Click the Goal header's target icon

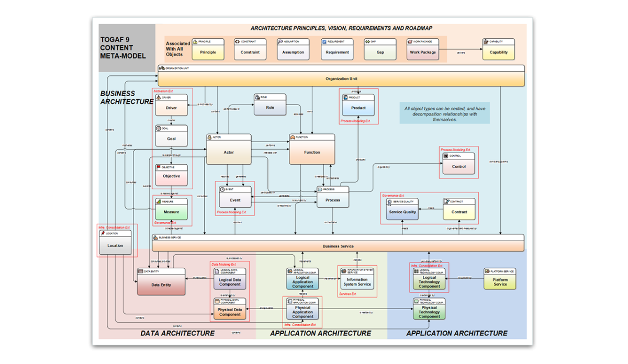pos(159,128)
